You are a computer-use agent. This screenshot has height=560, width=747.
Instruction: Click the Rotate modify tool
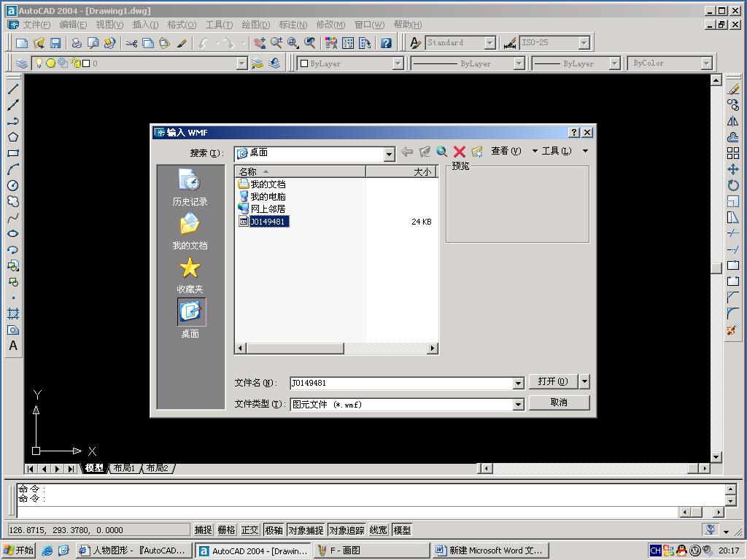coord(733,185)
